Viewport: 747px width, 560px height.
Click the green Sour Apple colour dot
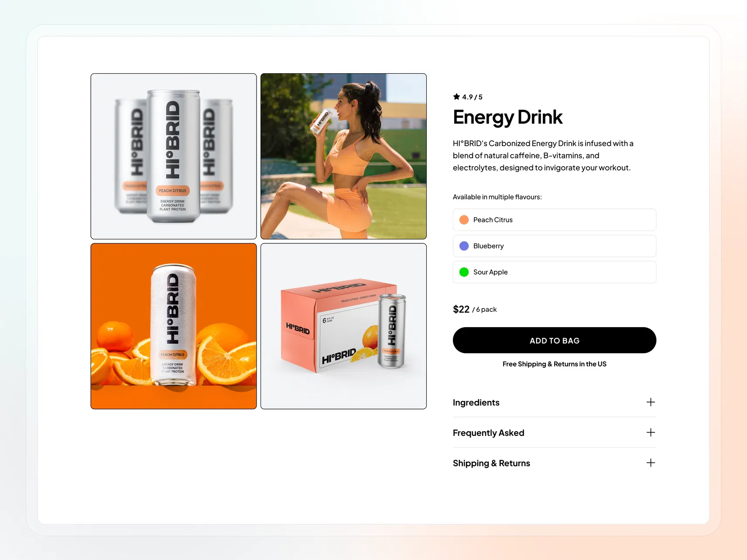point(464,272)
